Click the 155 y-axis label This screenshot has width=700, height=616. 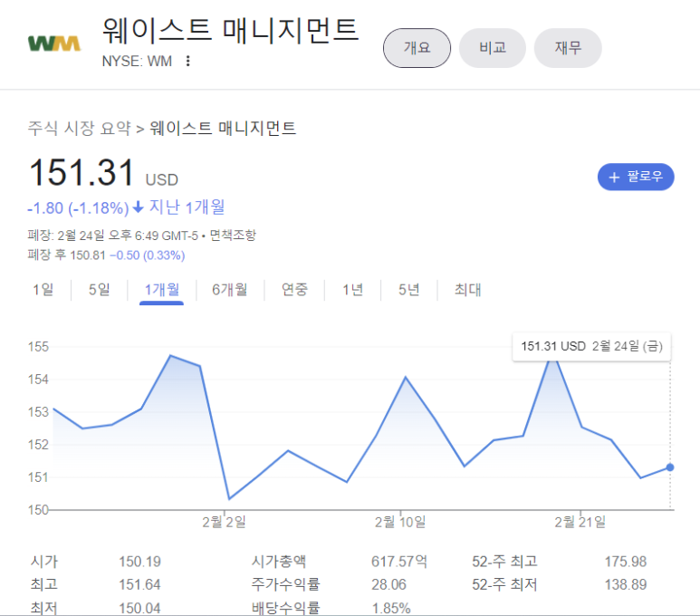coord(38,347)
